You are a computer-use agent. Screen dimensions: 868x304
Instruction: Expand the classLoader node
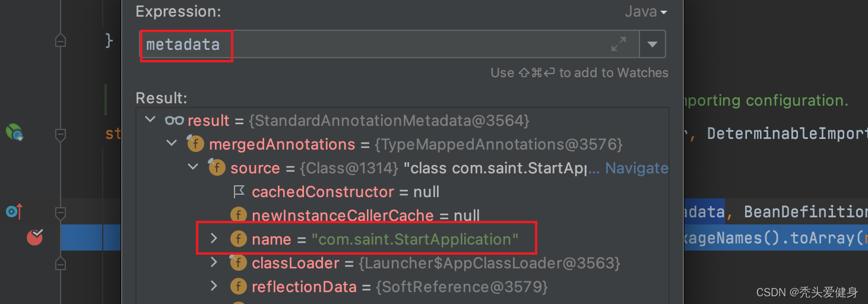point(214,263)
